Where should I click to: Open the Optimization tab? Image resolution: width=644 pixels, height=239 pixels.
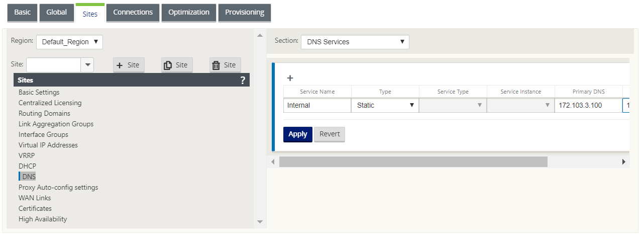[189, 13]
